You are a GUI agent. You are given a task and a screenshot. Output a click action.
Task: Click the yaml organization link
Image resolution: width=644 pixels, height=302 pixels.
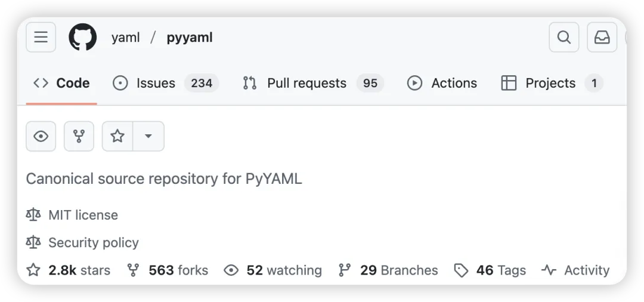[x=125, y=38]
